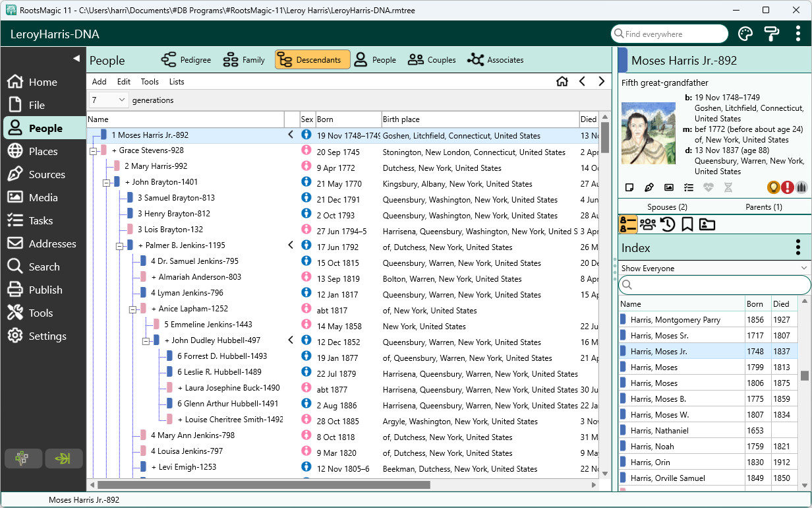Open Publish in the sidebar
This screenshot has width=812, height=508.
tap(43, 290)
